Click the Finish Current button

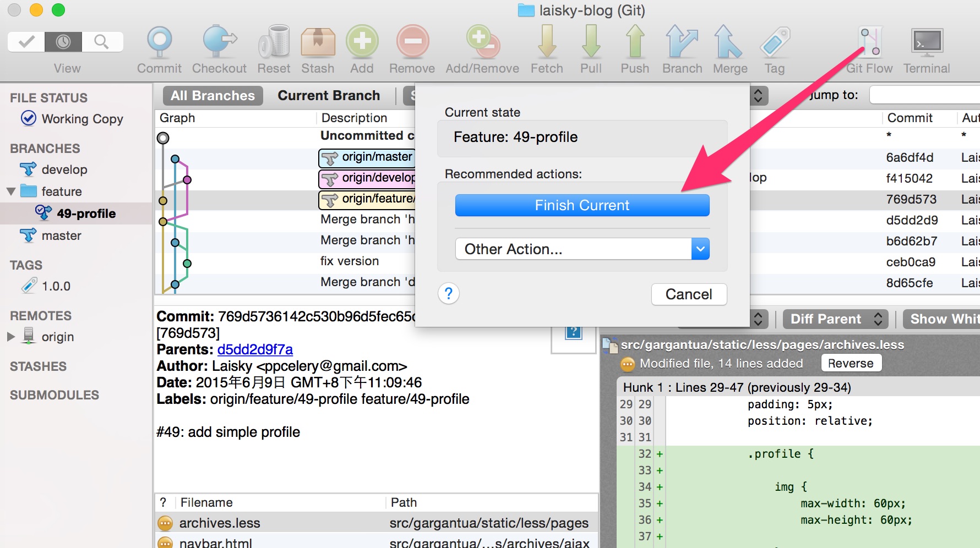[x=582, y=205]
